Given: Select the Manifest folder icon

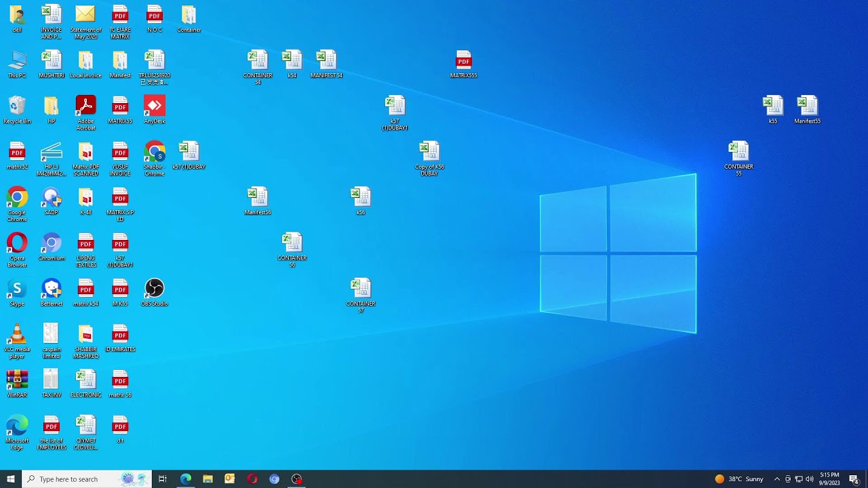Looking at the screenshot, I should [x=120, y=64].
